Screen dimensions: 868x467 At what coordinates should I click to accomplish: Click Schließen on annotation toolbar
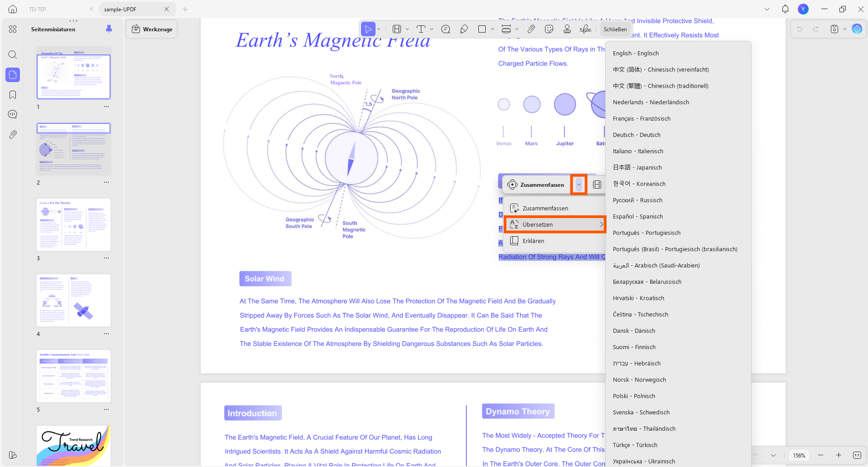[x=615, y=29]
